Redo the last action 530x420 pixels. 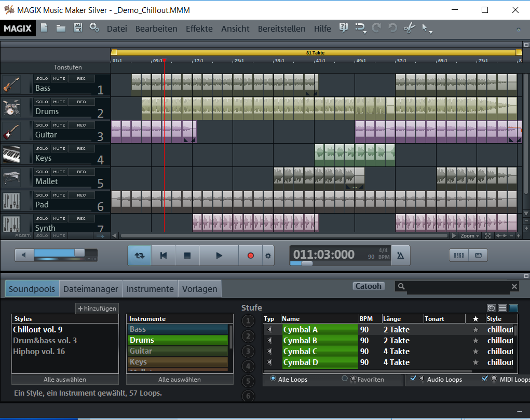point(376,27)
